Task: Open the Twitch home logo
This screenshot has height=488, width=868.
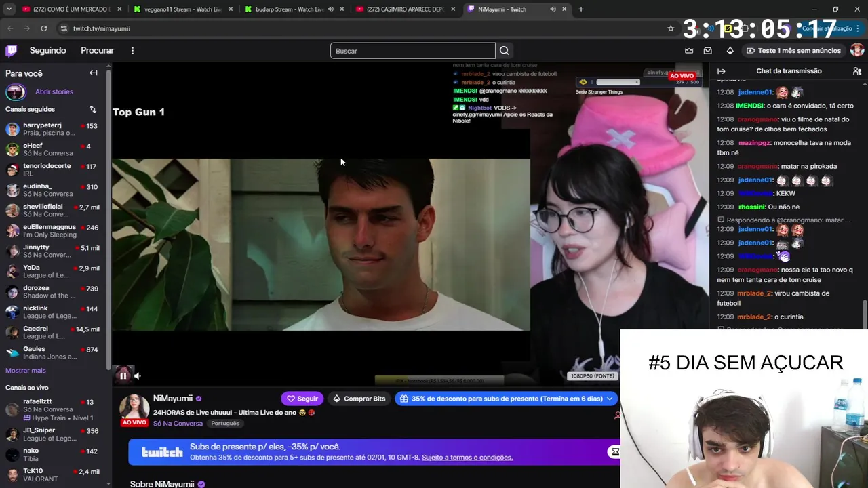Action: click(11, 50)
